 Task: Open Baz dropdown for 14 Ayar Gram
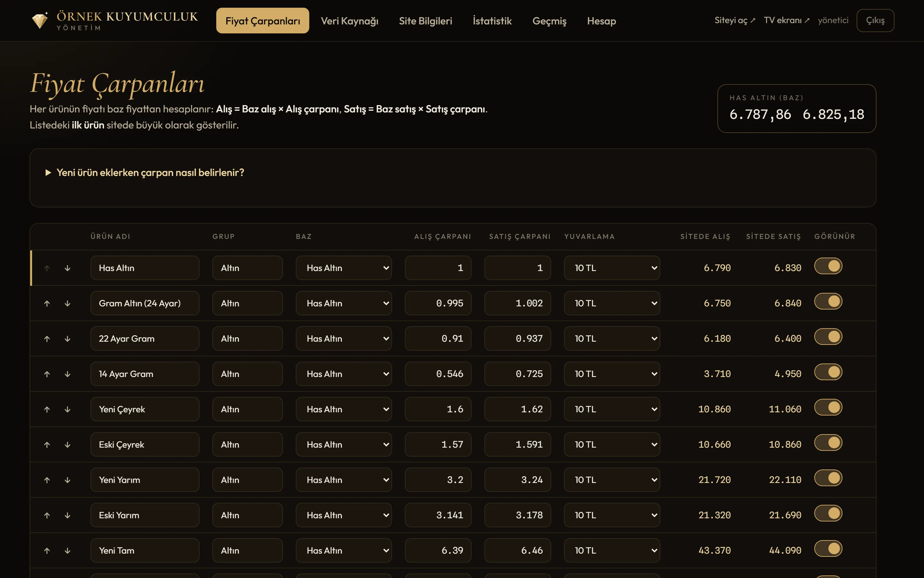pyautogui.click(x=344, y=374)
